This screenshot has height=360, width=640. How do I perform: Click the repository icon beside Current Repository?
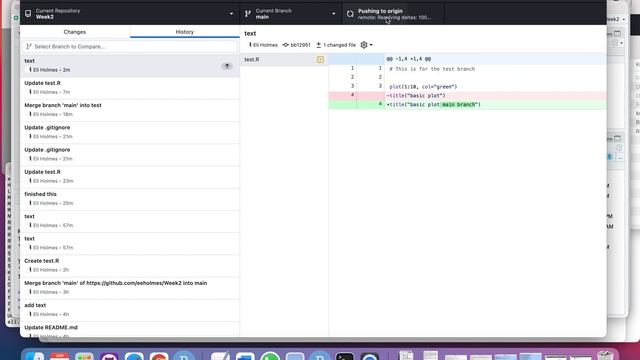(28, 14)
